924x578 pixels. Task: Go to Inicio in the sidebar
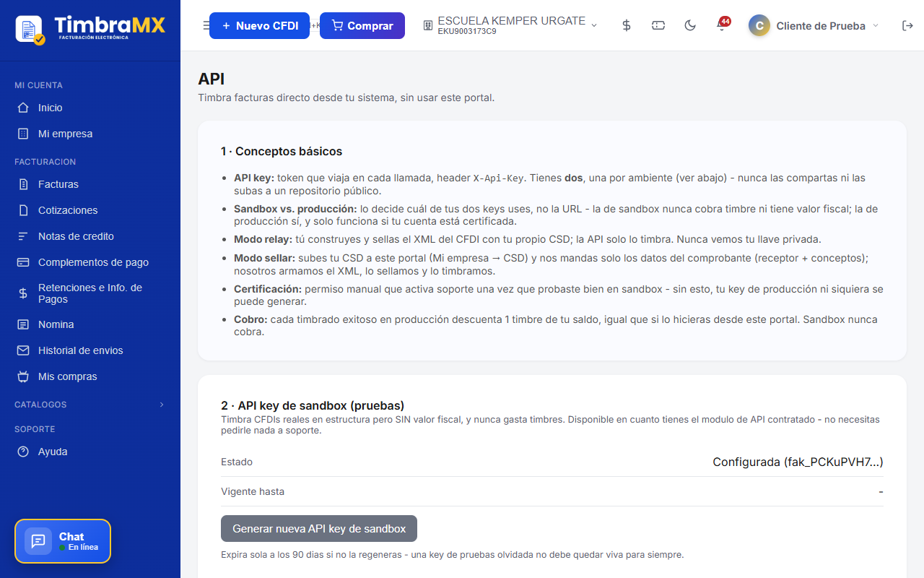(90, 108)
